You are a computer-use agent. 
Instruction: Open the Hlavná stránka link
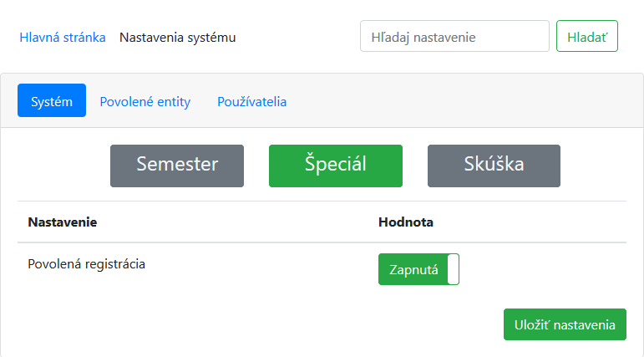tap(63, 38)
